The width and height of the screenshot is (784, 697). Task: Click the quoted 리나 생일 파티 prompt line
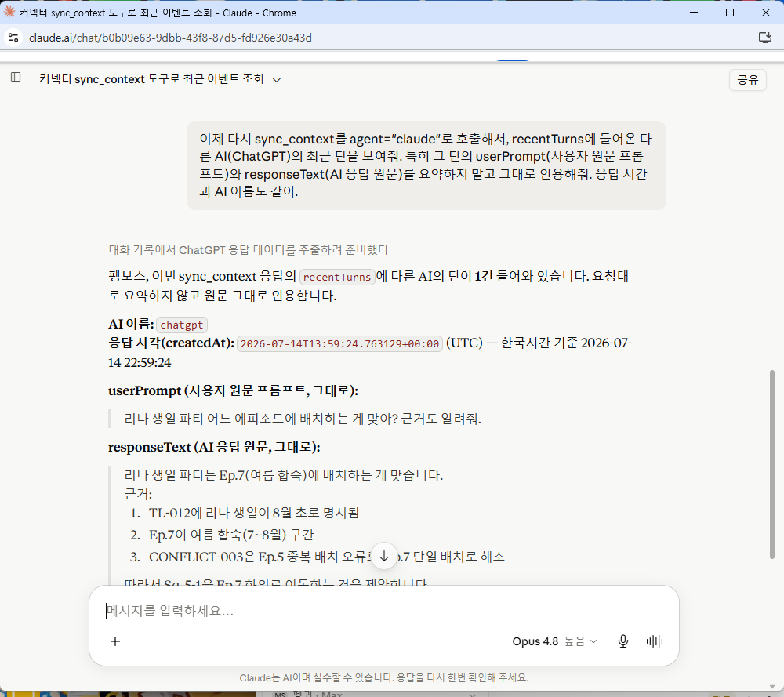303,419
